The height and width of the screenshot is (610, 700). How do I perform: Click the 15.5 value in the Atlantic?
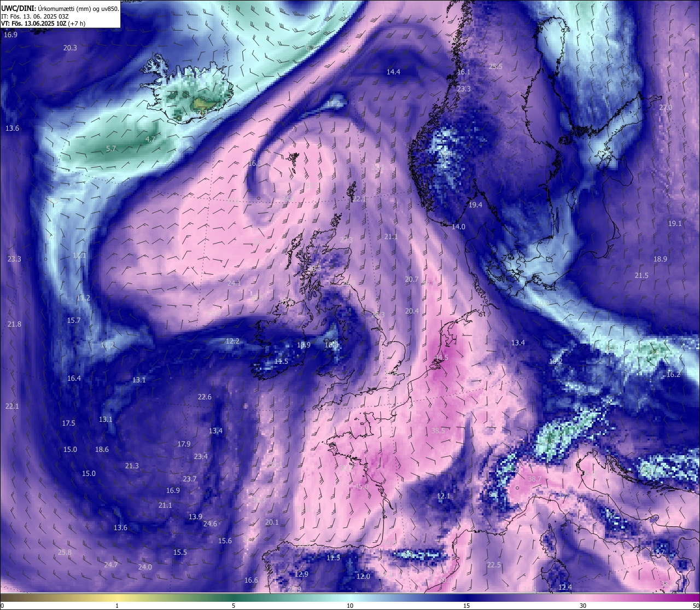(x=180, y=552)
